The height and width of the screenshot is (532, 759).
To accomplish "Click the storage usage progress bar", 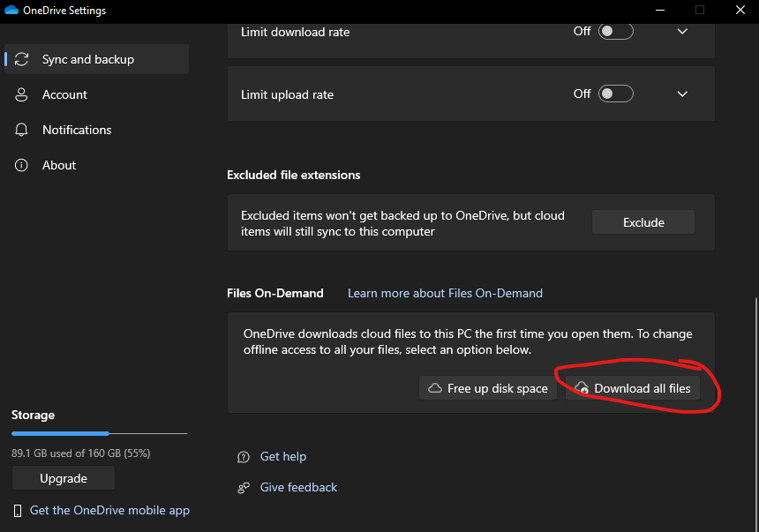I will coord(99,433).
